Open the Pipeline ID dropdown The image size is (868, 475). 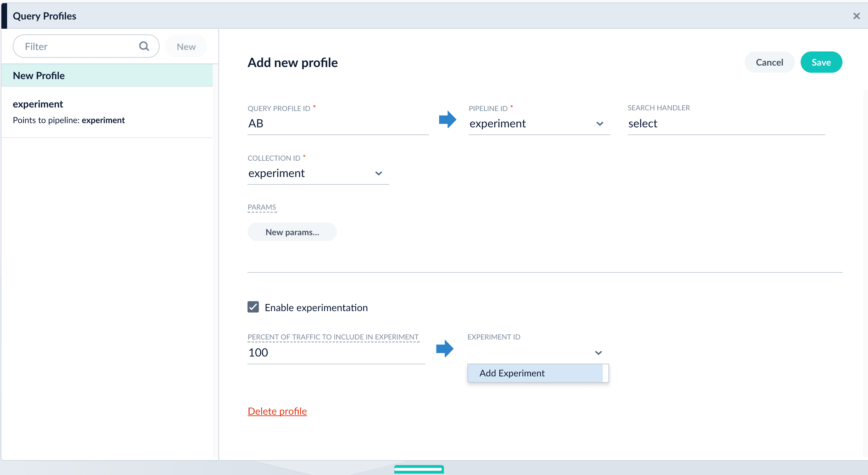539,124
